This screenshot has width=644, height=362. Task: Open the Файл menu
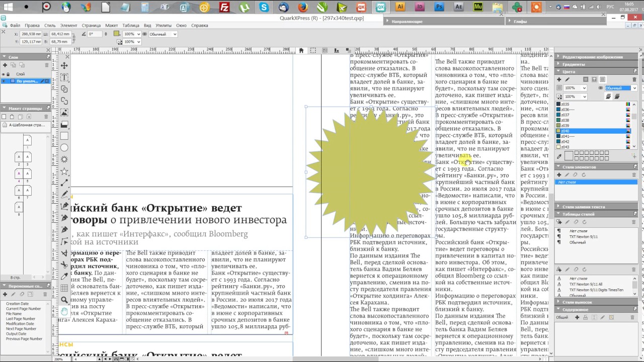coord(15,25)
